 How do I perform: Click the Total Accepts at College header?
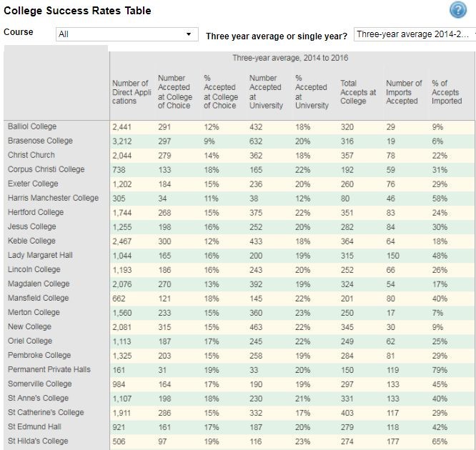(x=358, y=92)
